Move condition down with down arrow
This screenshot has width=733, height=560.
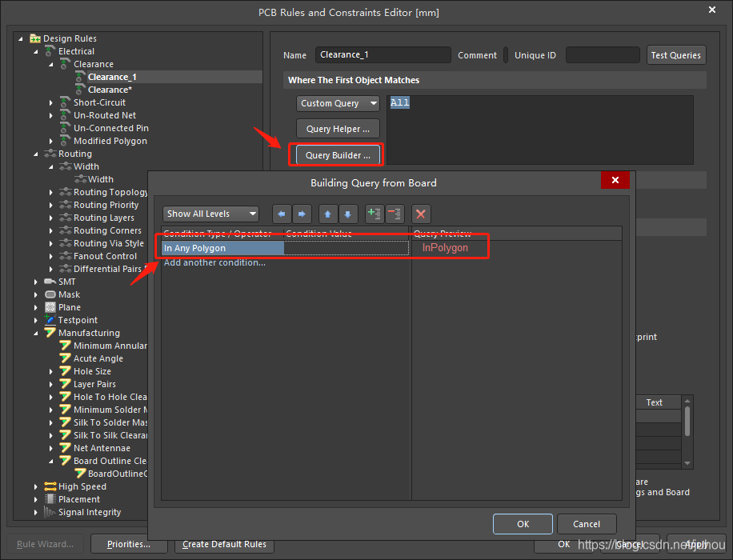(x=347, y=214)
